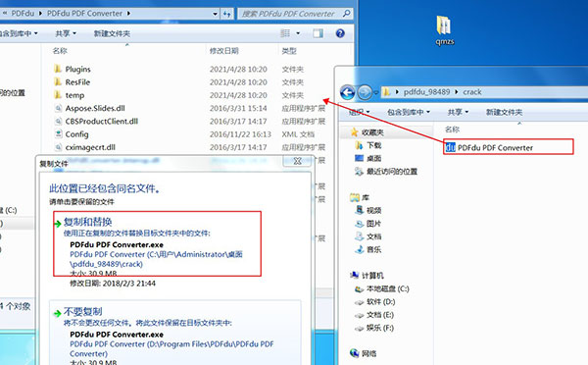Screen dimensions: 588x365
Task: Expand arrow after PDFdu PDF Converter breadcrumb
Action: (129, 14)
